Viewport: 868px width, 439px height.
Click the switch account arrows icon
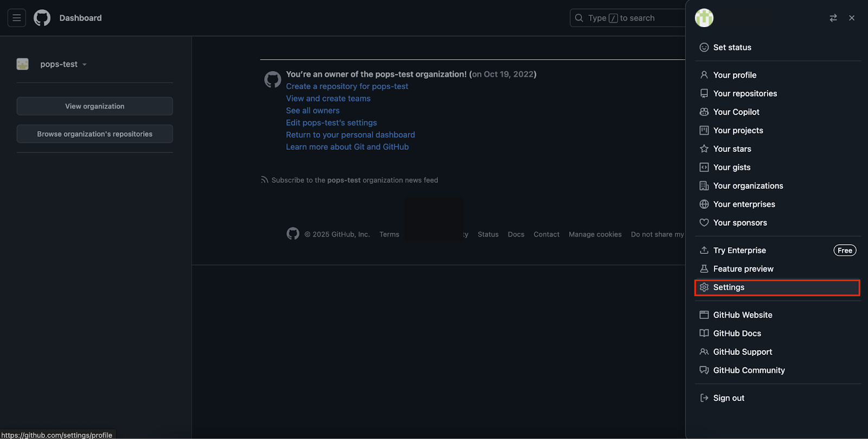[x=833, y=18]
